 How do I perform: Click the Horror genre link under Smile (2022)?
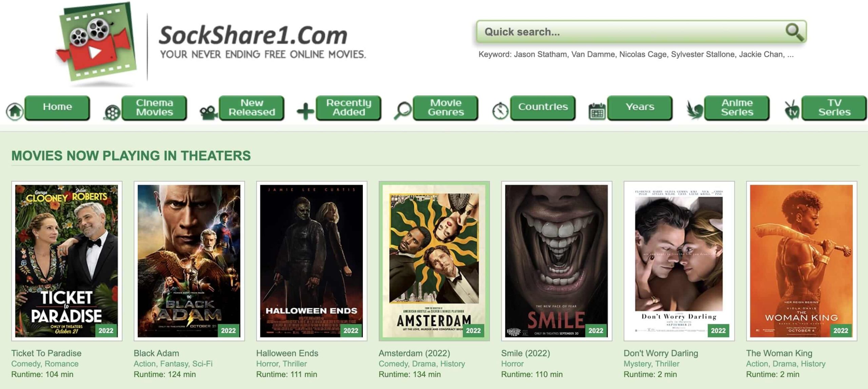512,364
